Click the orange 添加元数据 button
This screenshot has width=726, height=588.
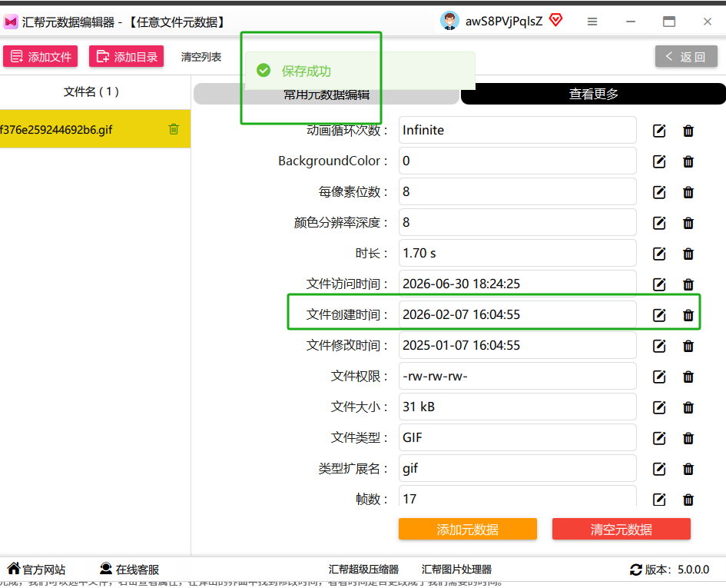[468, 529]
